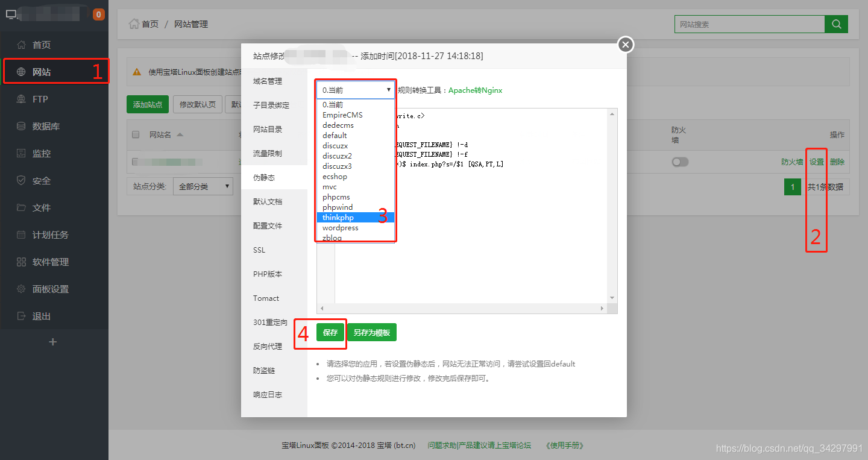This screenshot has height=460, width=868.
Task: Open the 配置文件 tab
Action: pos(274,225)
